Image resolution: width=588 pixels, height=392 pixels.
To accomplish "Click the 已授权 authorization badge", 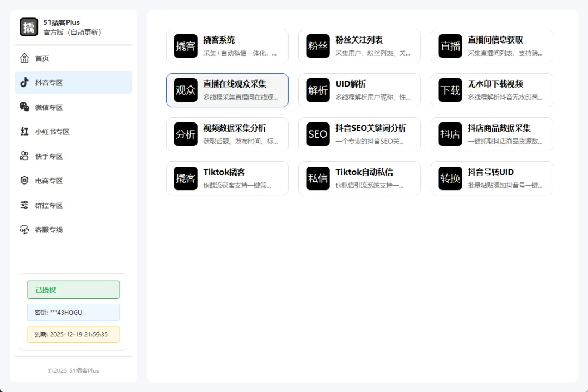I will pos(73,290).
